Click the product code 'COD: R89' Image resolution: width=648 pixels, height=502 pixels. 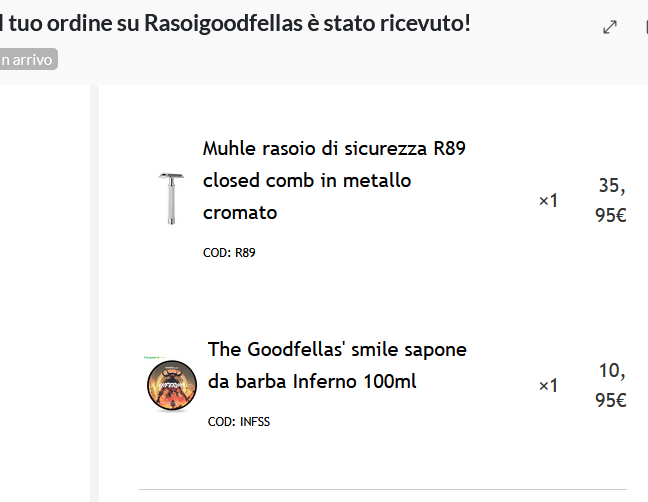pyautogui.click(x=229, y=253)
